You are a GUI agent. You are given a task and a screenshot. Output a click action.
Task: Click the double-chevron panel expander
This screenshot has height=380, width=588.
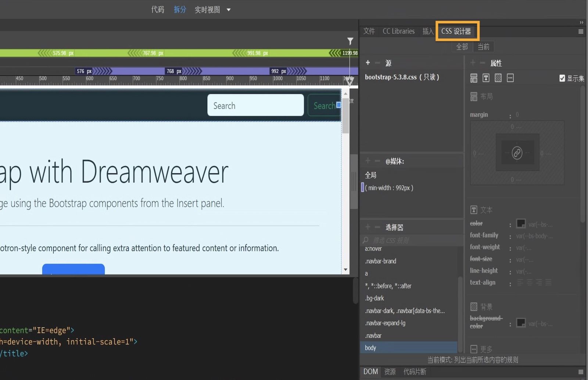pos(581,22)
